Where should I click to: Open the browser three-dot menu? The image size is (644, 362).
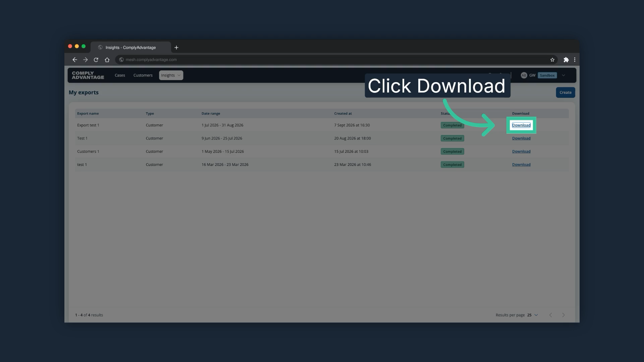click(575, 60)
